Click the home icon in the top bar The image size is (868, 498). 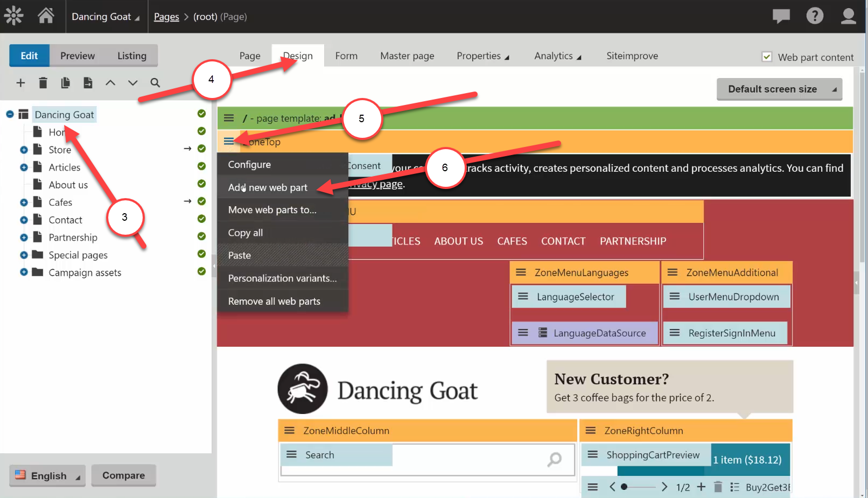[46, 16]
